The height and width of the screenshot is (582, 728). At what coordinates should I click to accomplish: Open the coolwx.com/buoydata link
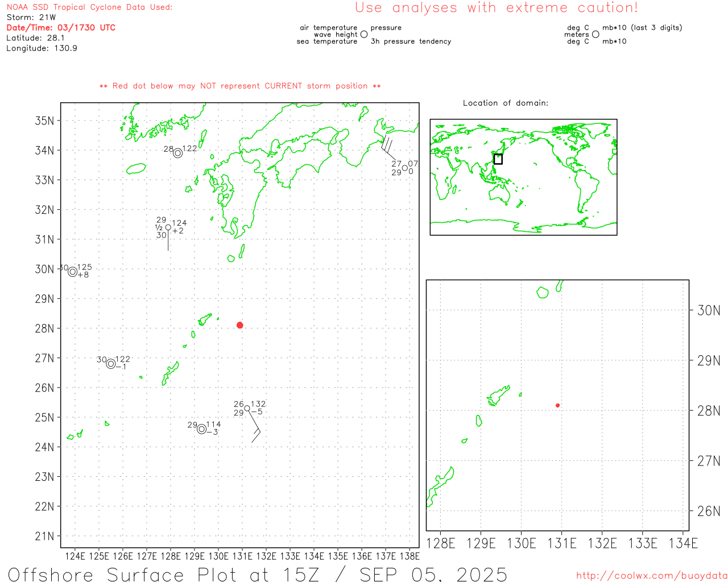coord(652,576)
